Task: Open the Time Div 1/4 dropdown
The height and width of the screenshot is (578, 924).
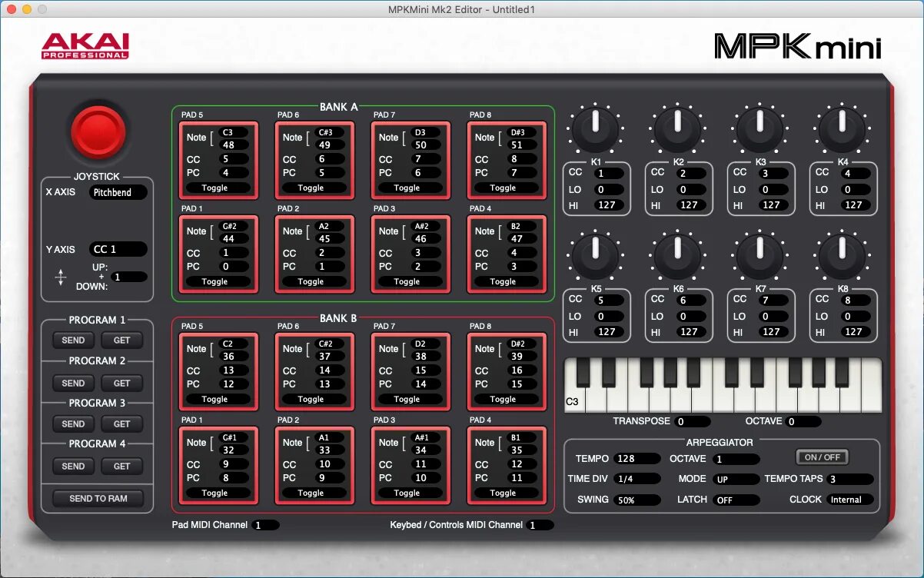Action: 637,478
